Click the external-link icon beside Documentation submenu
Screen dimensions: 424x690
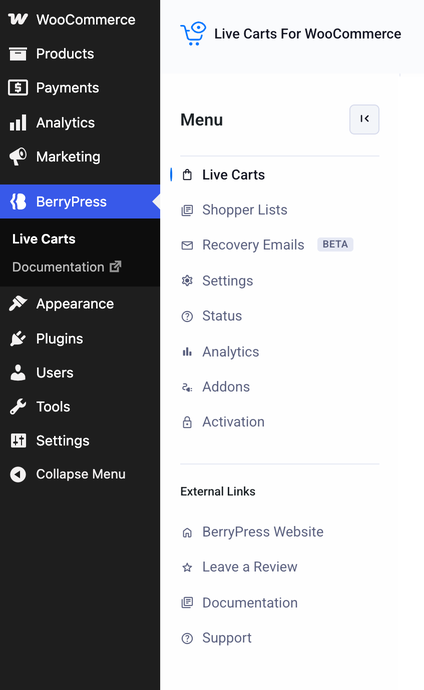115,266
